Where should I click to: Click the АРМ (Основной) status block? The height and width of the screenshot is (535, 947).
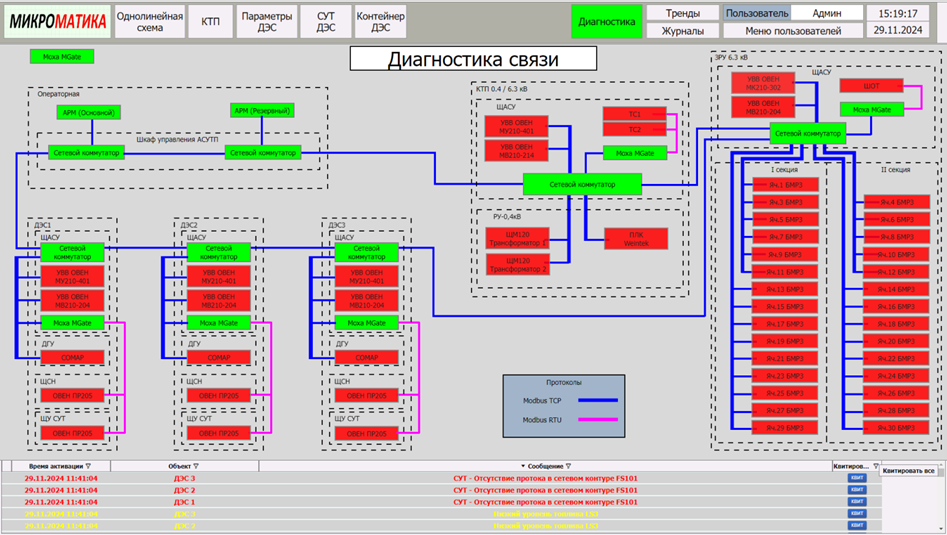[87, 112]
